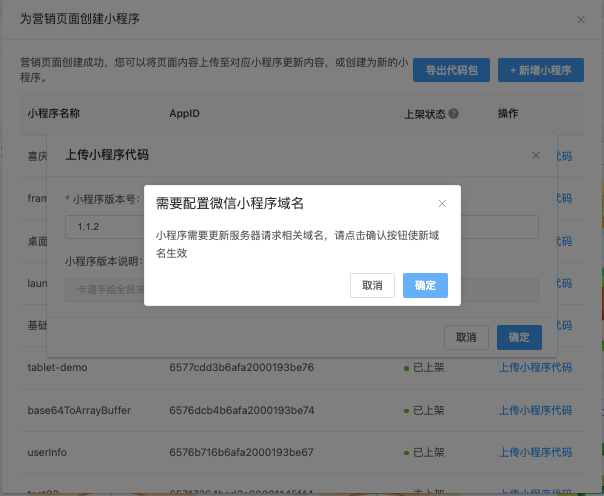Close the 需要配置微信小程序域名 alert dialog
This screenshot has width=604, height=496.
coord(442,203)
